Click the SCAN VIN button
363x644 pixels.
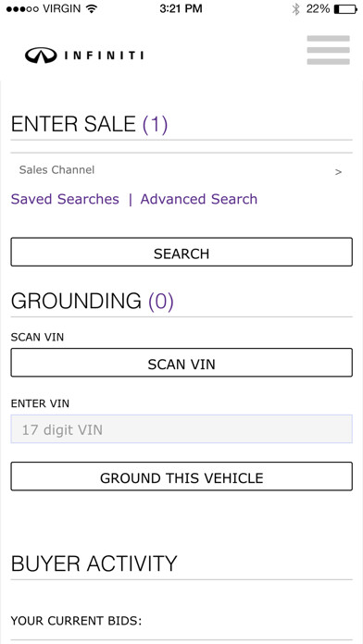[181, 363]
